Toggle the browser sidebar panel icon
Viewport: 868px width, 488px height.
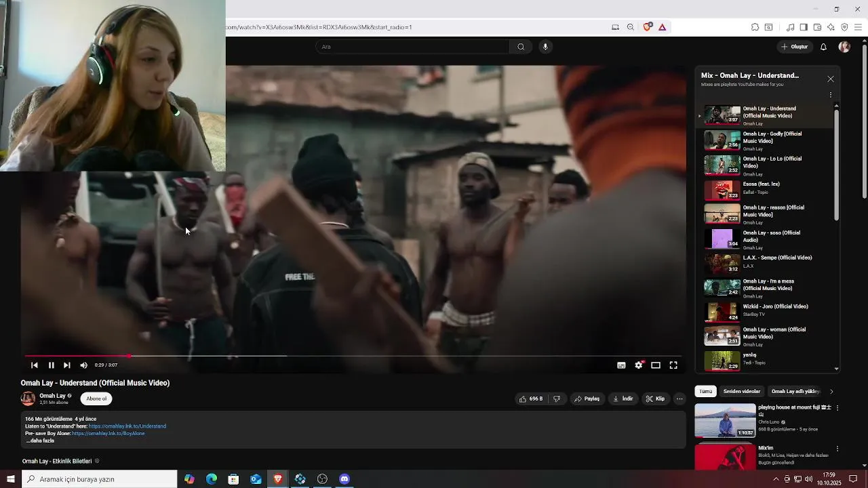coord(804,27)
